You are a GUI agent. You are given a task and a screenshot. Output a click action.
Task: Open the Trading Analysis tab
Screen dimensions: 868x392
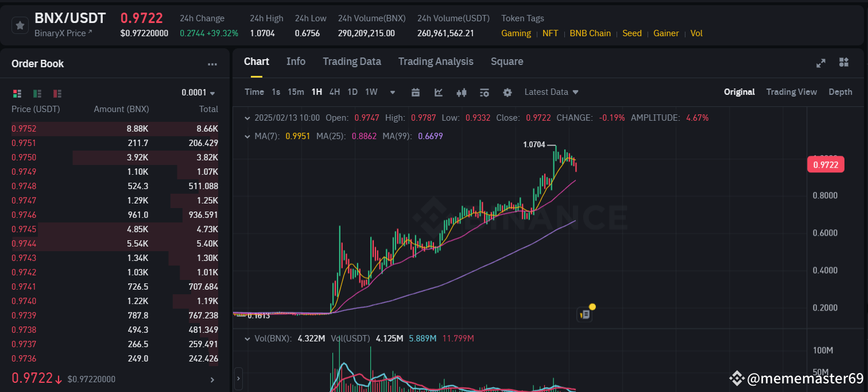[436, 62]
